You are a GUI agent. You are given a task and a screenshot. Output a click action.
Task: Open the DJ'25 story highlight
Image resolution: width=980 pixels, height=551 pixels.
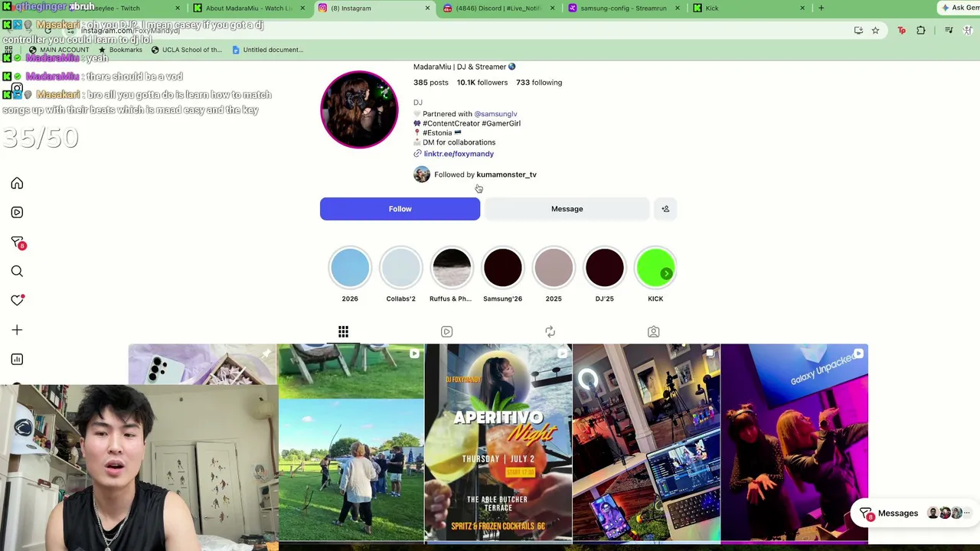604,268
